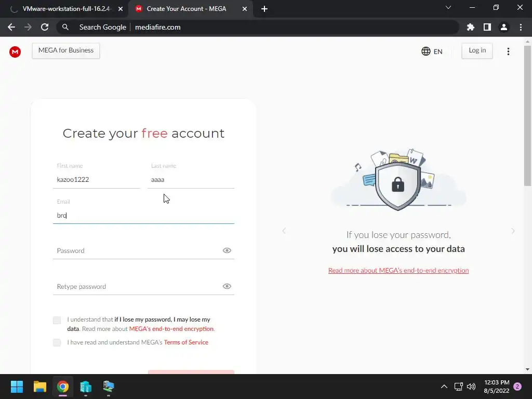The image size is (532, 399).
Task: Open the server-tower app on the taskbar
Action: (86, 387)
